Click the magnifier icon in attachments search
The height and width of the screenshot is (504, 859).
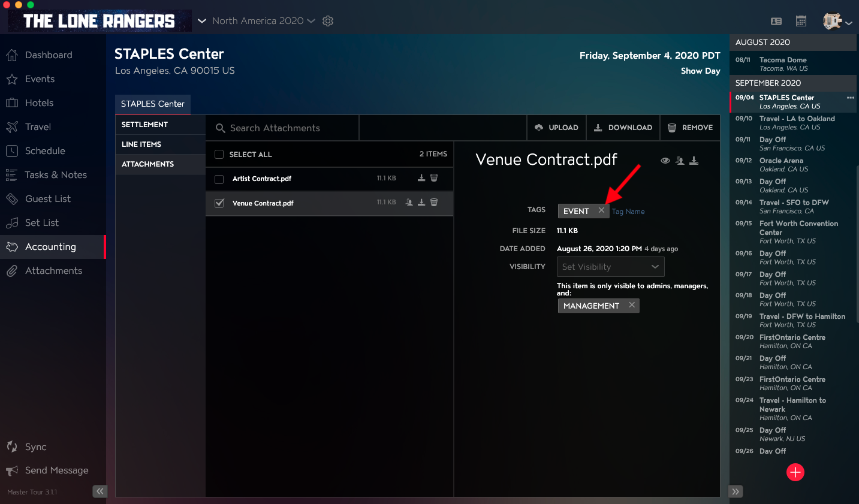pos(220,128)
